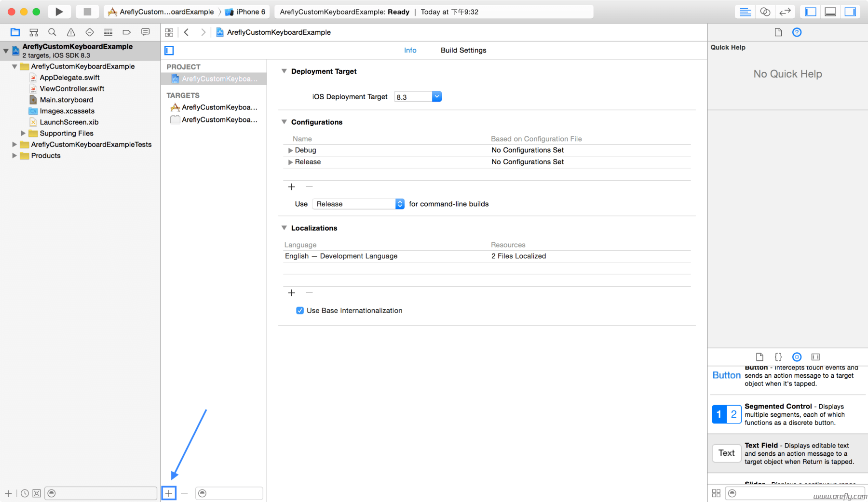The image size is (868, 502).
Task: Show the Issue navigator
Action: pos(70,32)
